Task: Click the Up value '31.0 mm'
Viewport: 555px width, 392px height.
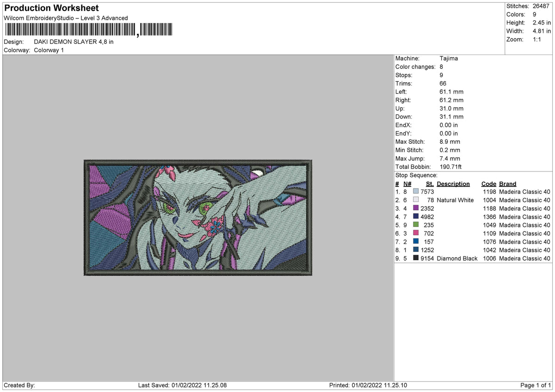Action: point(451,109)
